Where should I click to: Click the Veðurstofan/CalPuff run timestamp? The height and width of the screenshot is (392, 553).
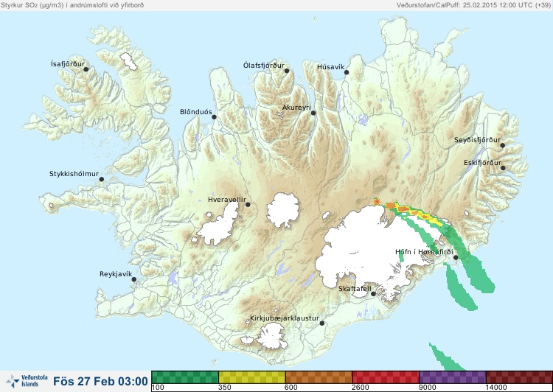click(x=473, y=5)
